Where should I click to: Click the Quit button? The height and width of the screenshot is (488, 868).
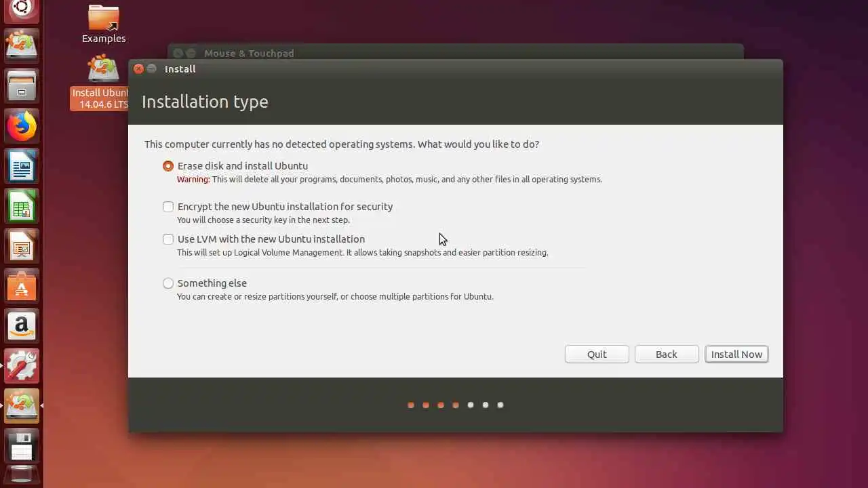597,354
